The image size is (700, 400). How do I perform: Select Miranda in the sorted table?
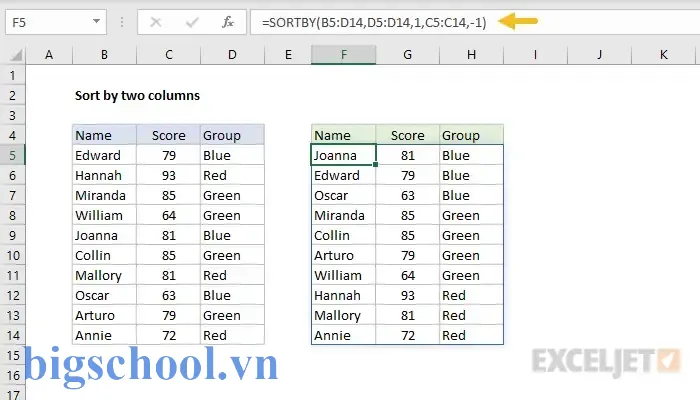(344, 216)
